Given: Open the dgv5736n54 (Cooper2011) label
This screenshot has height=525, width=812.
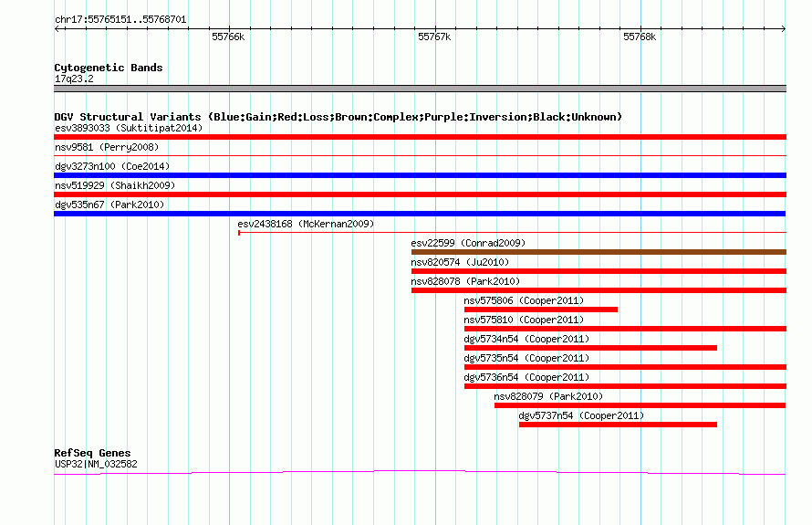Looking at the screenshot, I should click(x=526, y=377).
